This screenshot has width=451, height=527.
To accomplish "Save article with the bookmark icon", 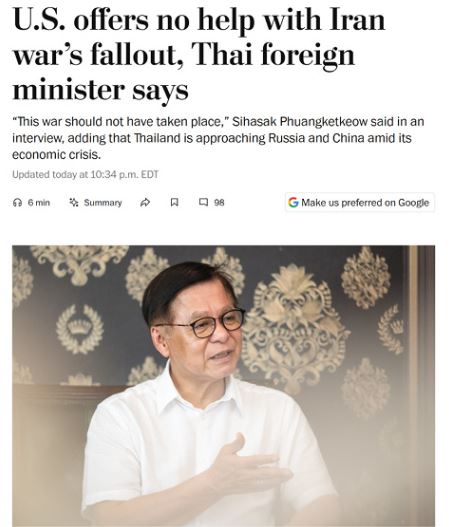I will (x=174, y=202).
